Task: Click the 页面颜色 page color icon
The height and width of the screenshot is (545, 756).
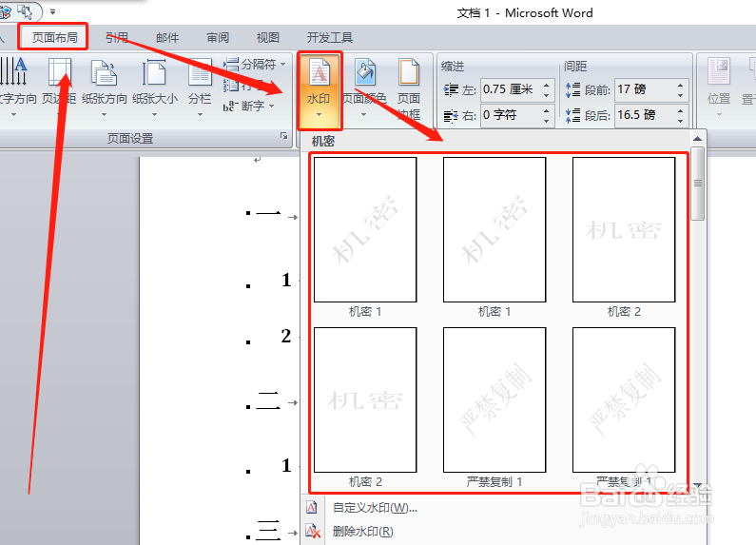Action: pyautogui.click(x=365, y=72)
